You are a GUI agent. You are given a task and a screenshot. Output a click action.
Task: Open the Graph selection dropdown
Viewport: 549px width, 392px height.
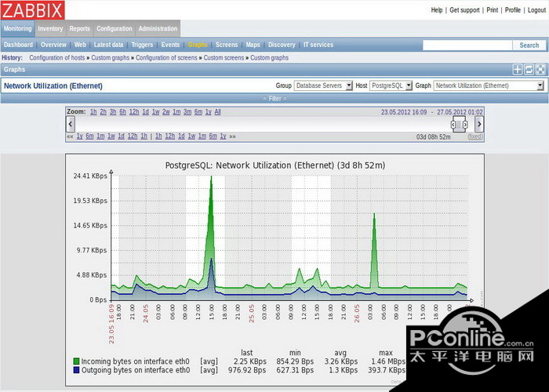tap(488, 85)
